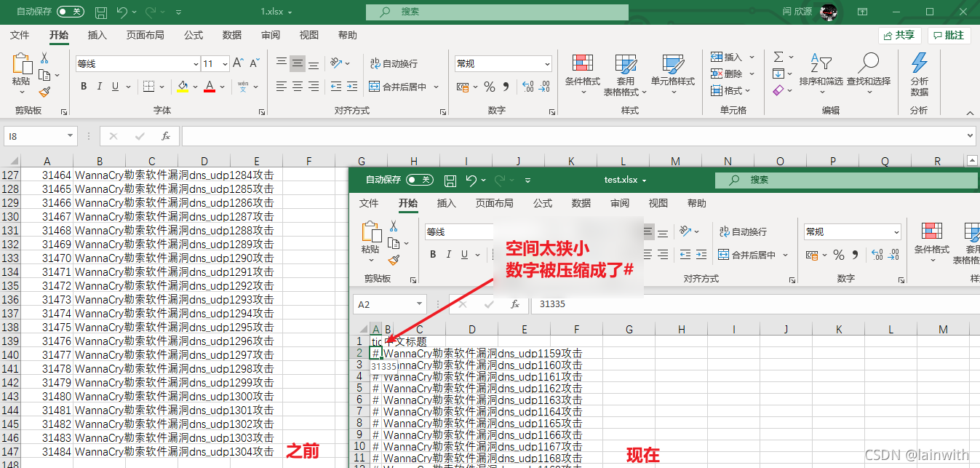The width and height of the screenshot is (980, 468).
Task: Click the Cut scissors icon in 1.xlsx ribbon
Action: click(44, 58)
